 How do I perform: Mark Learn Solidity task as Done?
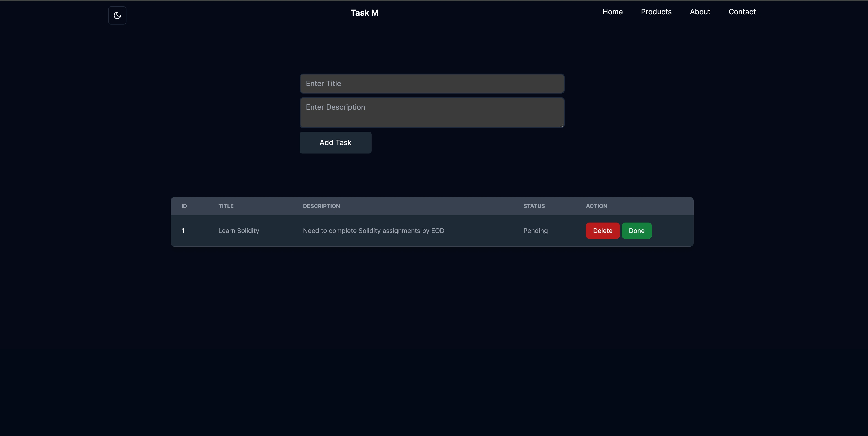pyautogui.click(x=636, y=231)
